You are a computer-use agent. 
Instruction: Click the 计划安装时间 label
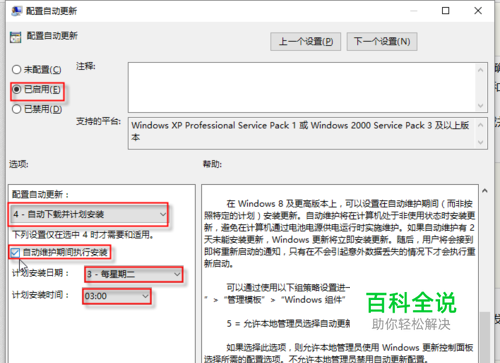pos(40,295)
